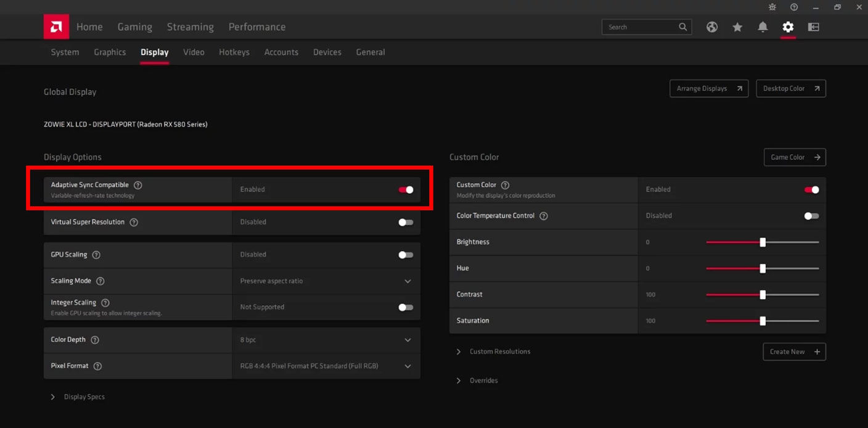Open the Scaling Mode dropdown
This screenshot has width=868, height=428.
[x=407, y=281]
